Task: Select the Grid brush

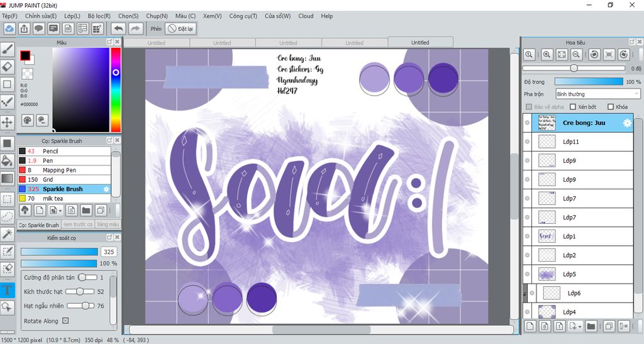Action: point(64,179)
